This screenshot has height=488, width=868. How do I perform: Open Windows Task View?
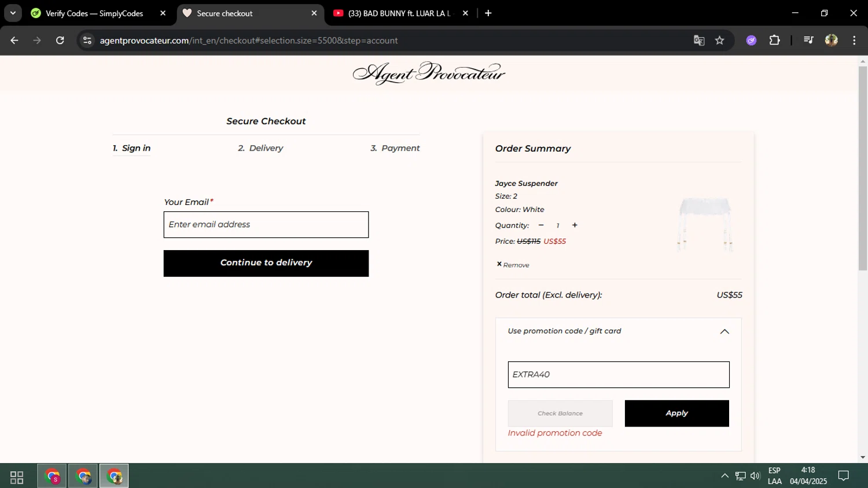(17, 477)
